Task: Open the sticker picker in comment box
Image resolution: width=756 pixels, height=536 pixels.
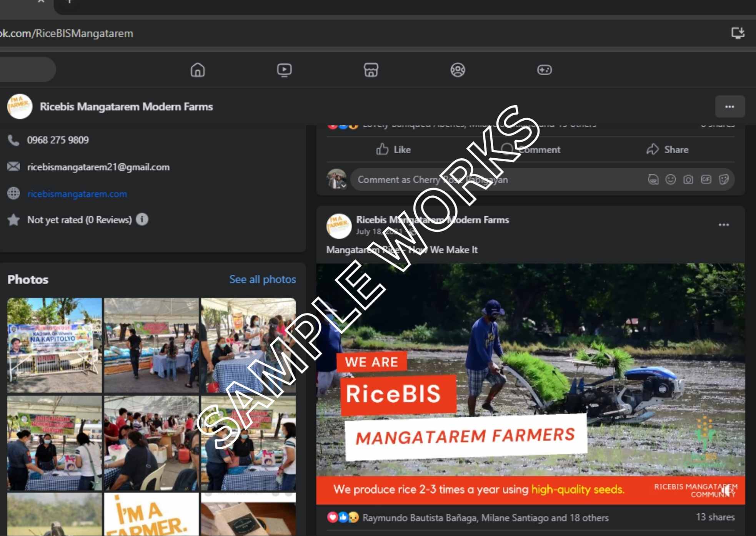Action: (723, 179)
